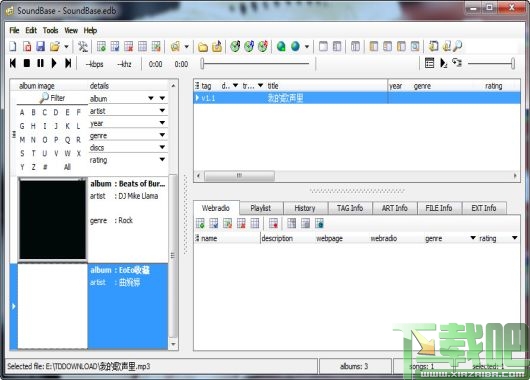Select the Beats of Bur... album cover

pos(52,219)
